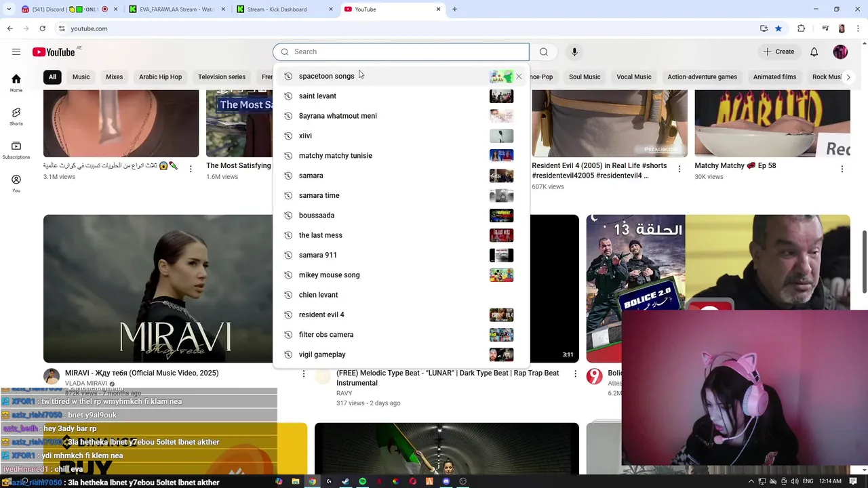868x488 pixels.
Task: Open the notifications bell
Action: coord(814,52)
